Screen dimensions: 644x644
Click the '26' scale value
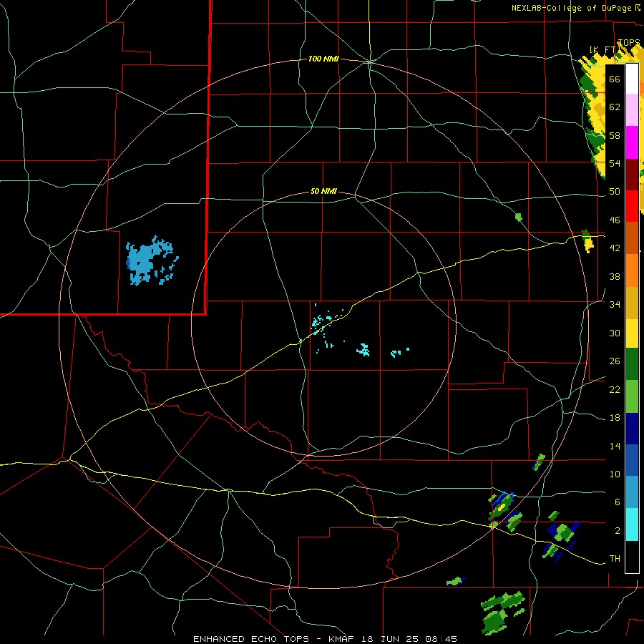pos(615,361)
